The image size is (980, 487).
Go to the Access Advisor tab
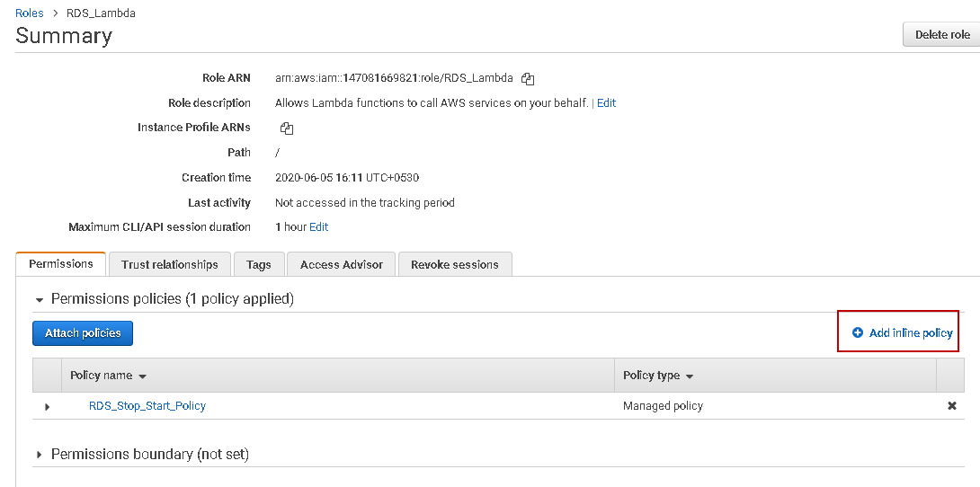point(342,264)
